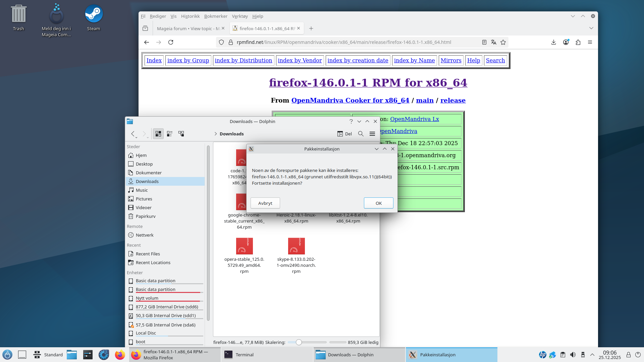644x362 pixels.
Task: Click the Dolphin search magnifier icon
Action: point(361,134)
